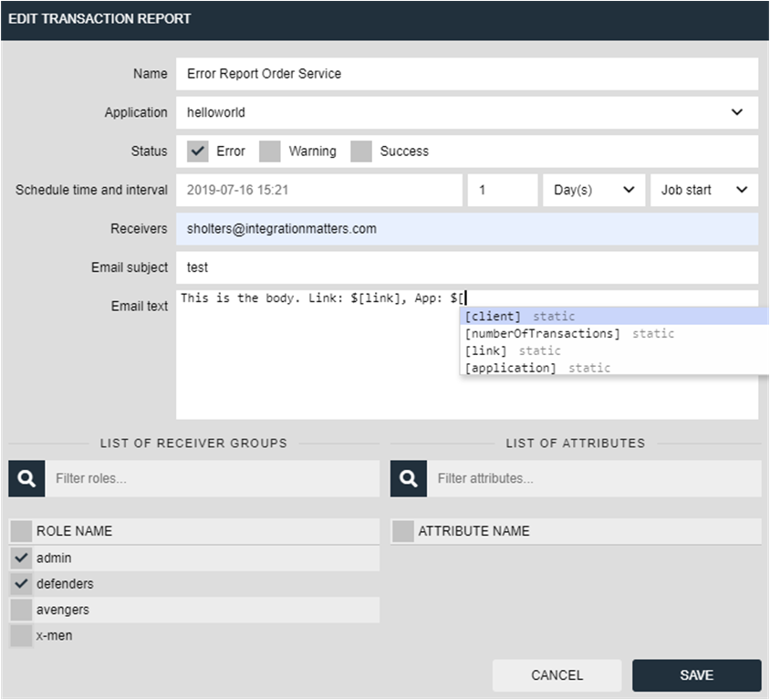770x700 pixels.
Task: Click into the Name field
Action: (x=467, y=74)
